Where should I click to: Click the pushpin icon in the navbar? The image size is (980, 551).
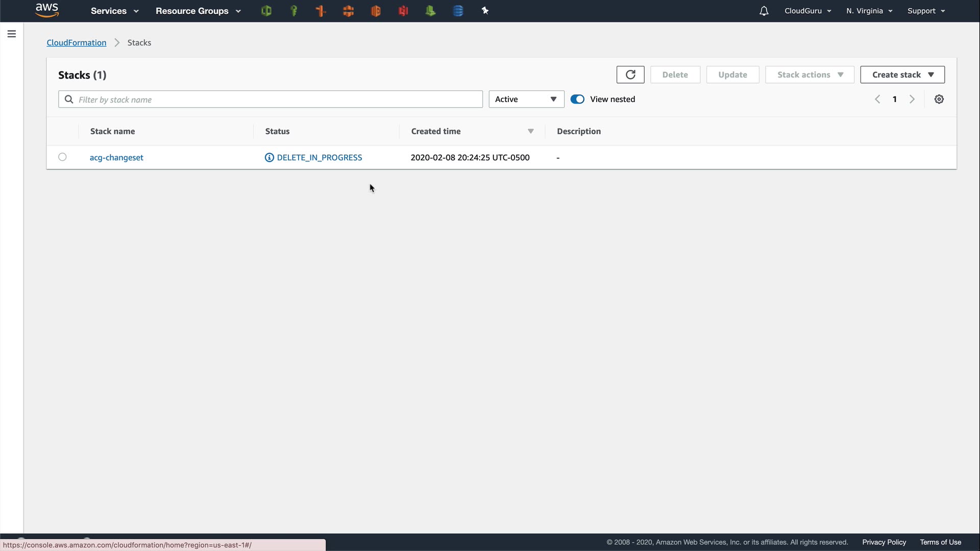(485, 11)
